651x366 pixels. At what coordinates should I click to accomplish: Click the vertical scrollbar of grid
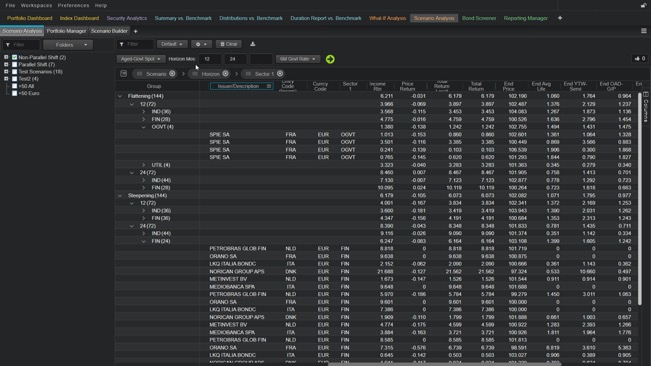tap(640, 199)
